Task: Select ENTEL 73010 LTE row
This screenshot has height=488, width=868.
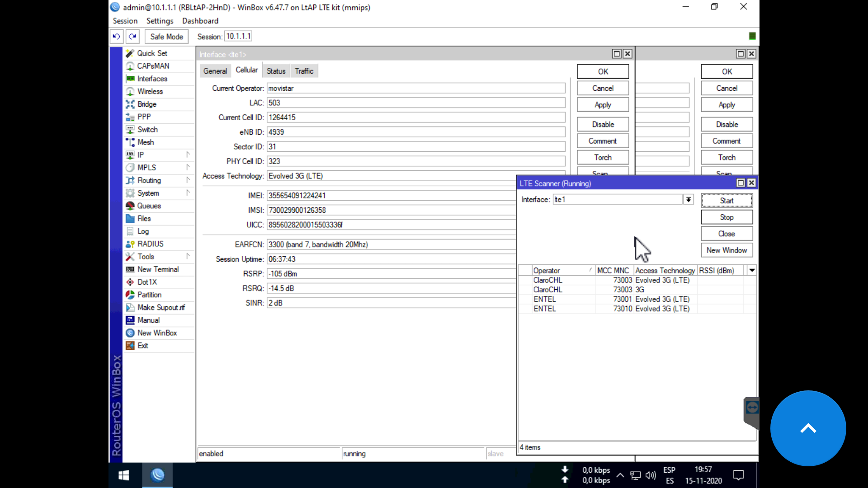Action: pyautogui.click(x=637, y=309)
